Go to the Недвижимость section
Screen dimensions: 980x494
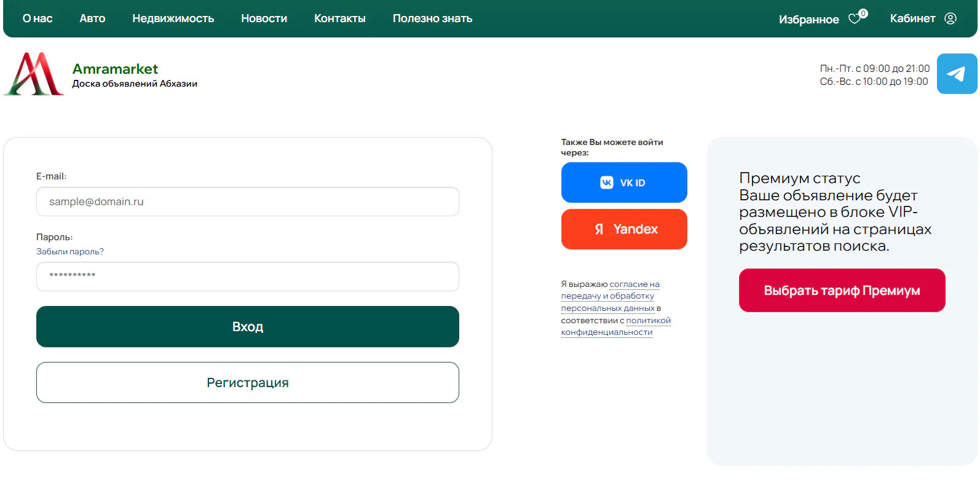pyautogui.click(x=173, y=18)
